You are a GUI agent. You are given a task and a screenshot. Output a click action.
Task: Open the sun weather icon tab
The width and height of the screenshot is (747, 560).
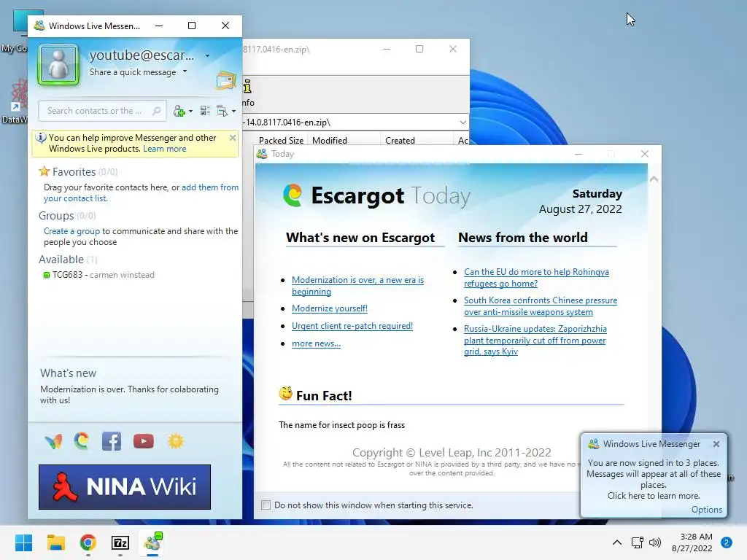pos(175,441)
